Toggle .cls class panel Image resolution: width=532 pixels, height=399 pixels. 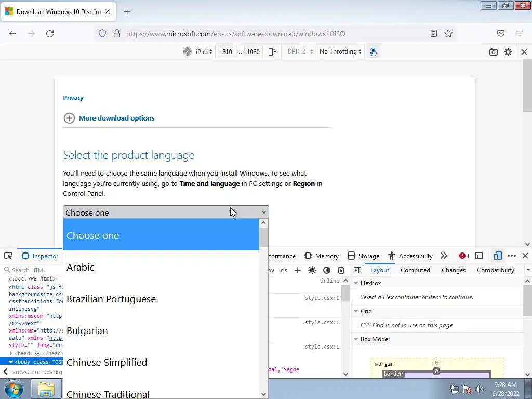point(283,270)
